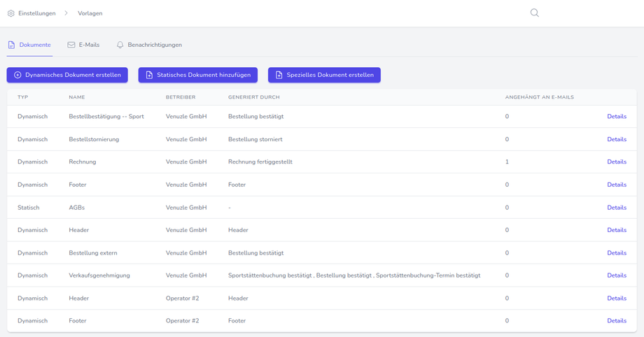Click the Vorlagen breadcrumb item
The width and height of the screenshot is (644, 337).
point(90,13)
